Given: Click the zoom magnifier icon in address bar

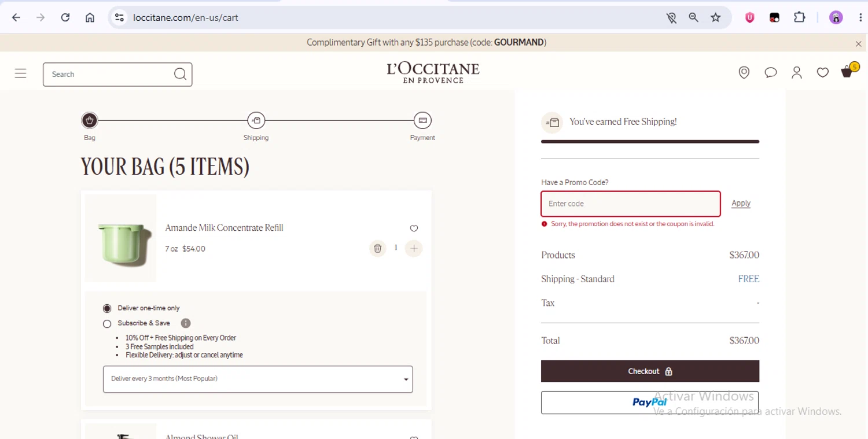Looking at the screenshot, I should coord(693,17).
